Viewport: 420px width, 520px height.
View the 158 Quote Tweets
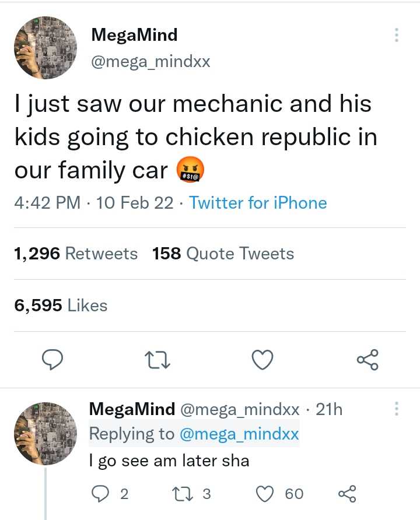point(223,254)
